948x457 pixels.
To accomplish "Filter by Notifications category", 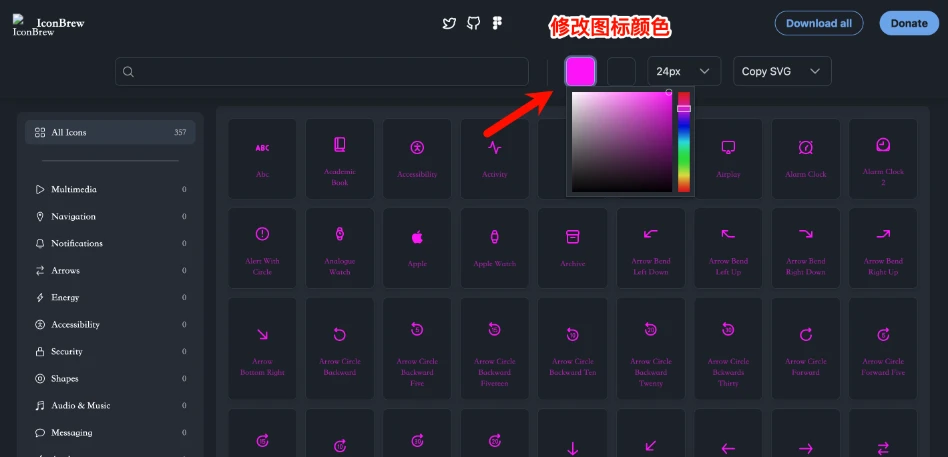I will 110,244.
